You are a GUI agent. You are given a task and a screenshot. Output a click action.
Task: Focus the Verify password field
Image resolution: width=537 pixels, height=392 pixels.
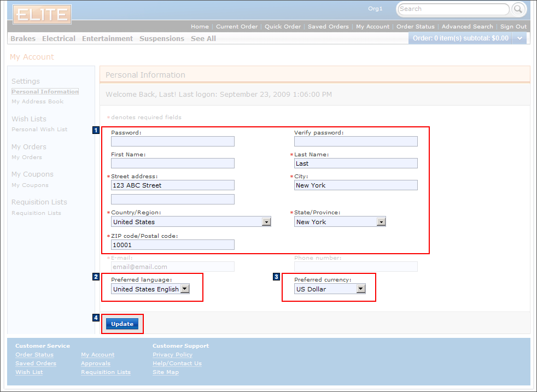click(x=356, y=142)
